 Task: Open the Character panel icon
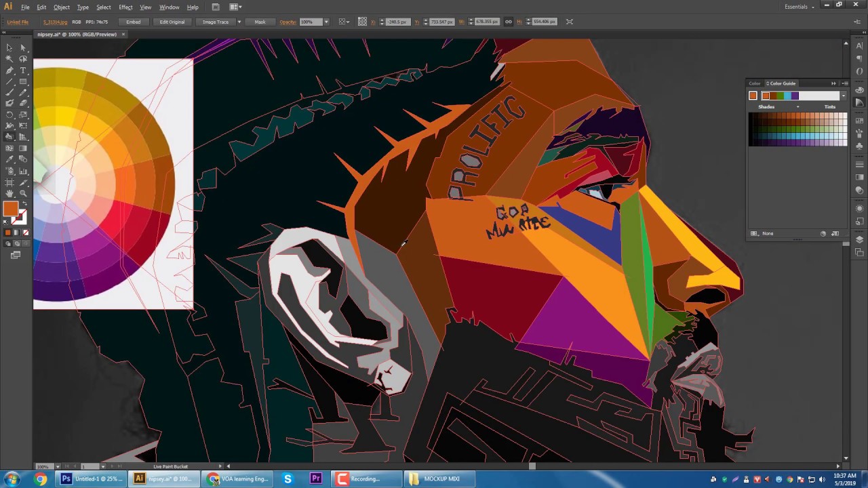click(859, 46)
